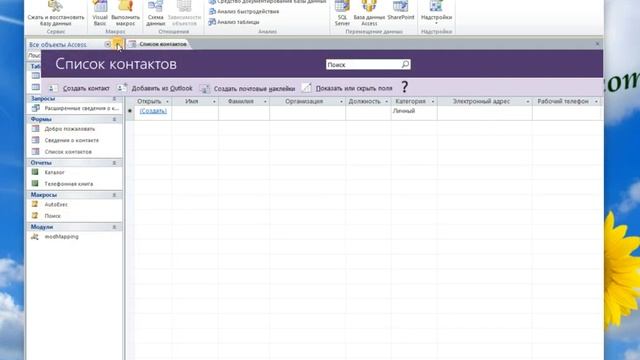Click the modMapping module icon
The height and width of the screenshot is (360, 640).
tap(36, 237)
